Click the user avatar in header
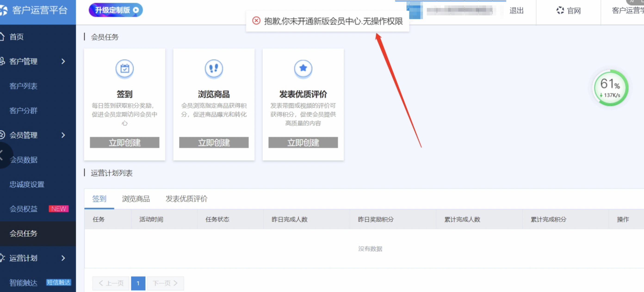The image size is (644, 292). pyautogui.click(x=415, y=10)
